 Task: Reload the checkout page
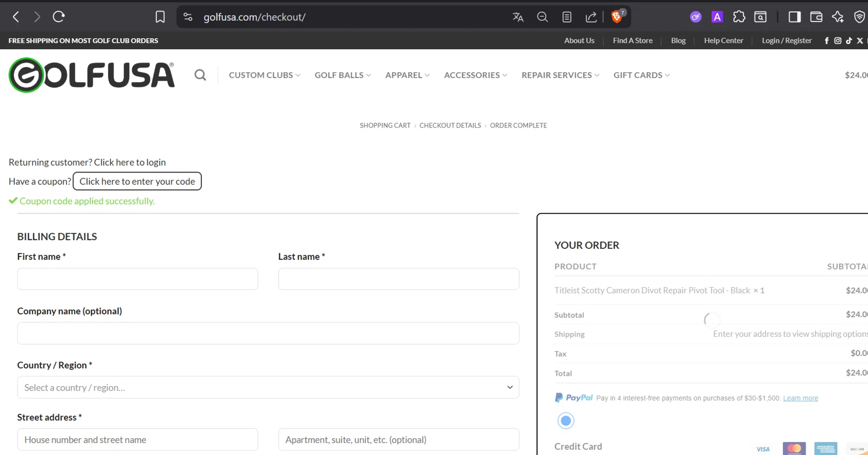point(58,17)
